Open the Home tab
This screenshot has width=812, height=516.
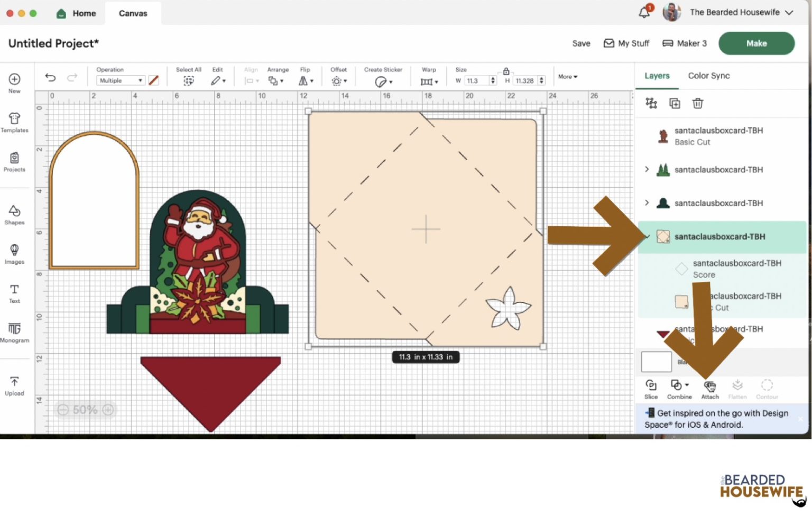pos(77,13)
